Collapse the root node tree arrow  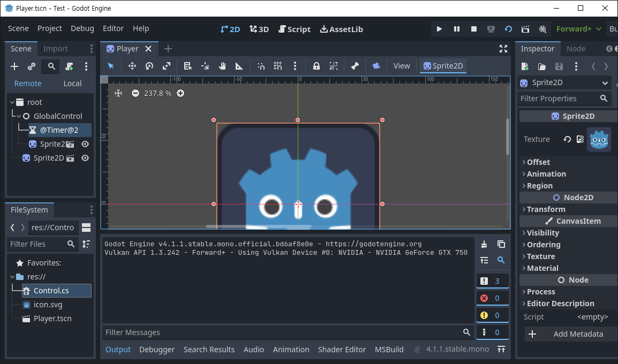click(12, 102)
